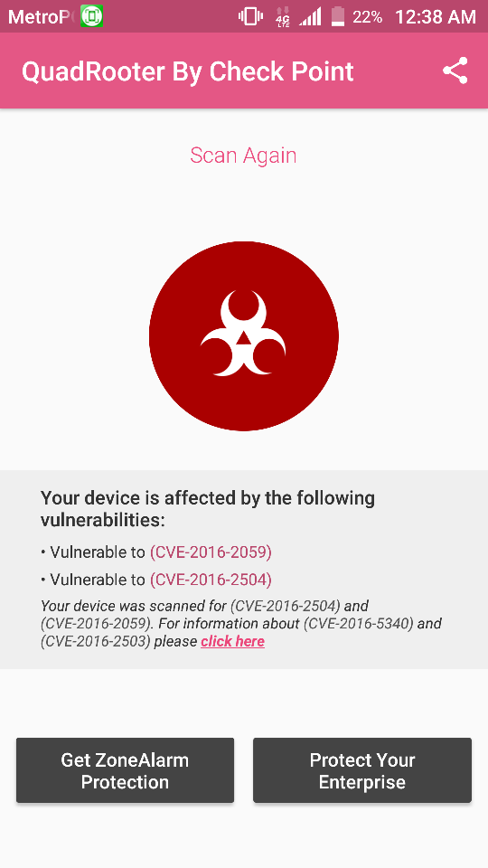
Task: Select Scan Again link
Action: 243,156
